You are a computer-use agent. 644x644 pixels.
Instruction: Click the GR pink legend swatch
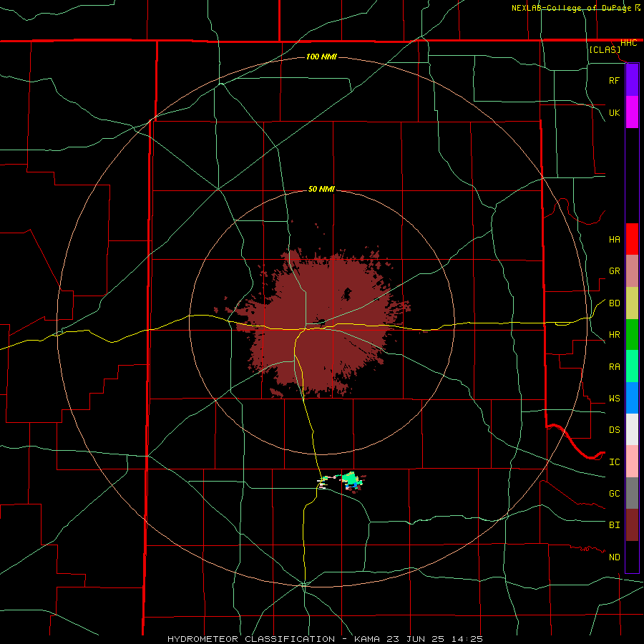coord(632,271)
